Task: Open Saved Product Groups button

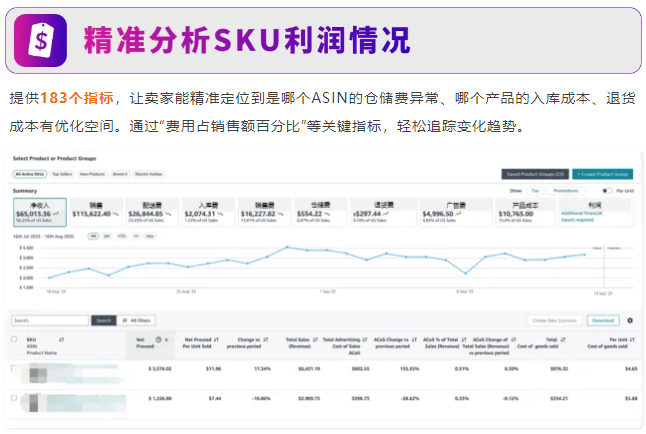Action: click(536, 173)
